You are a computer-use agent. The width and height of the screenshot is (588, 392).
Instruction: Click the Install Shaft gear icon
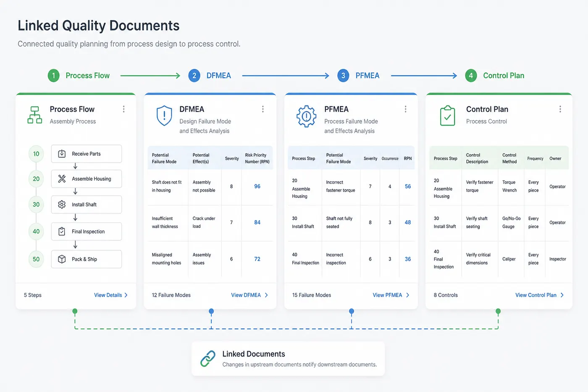(62, 204)
